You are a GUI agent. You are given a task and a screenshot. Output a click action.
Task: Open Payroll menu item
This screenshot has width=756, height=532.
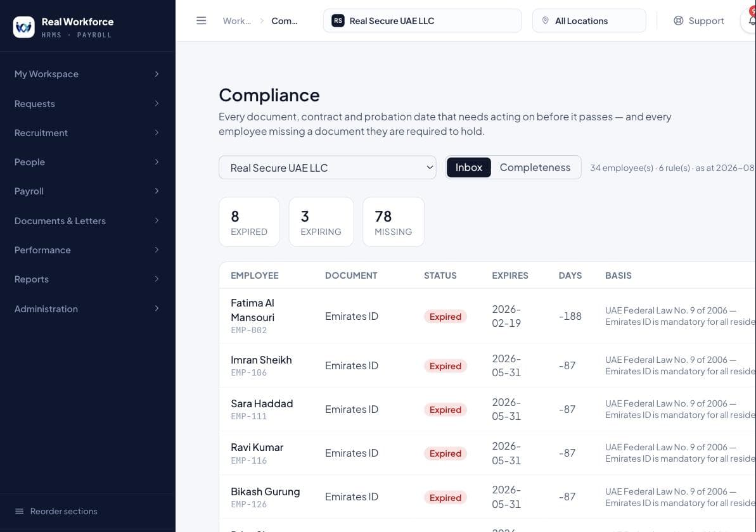point(87,191)
